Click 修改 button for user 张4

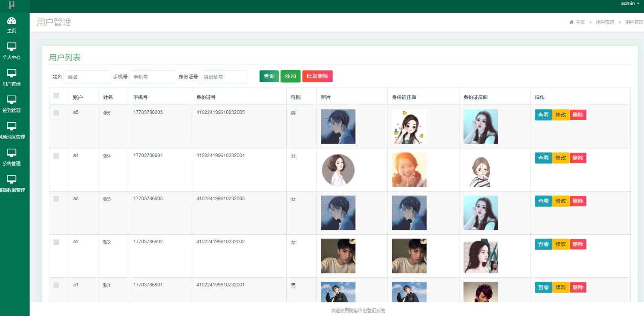coord(560,158)
